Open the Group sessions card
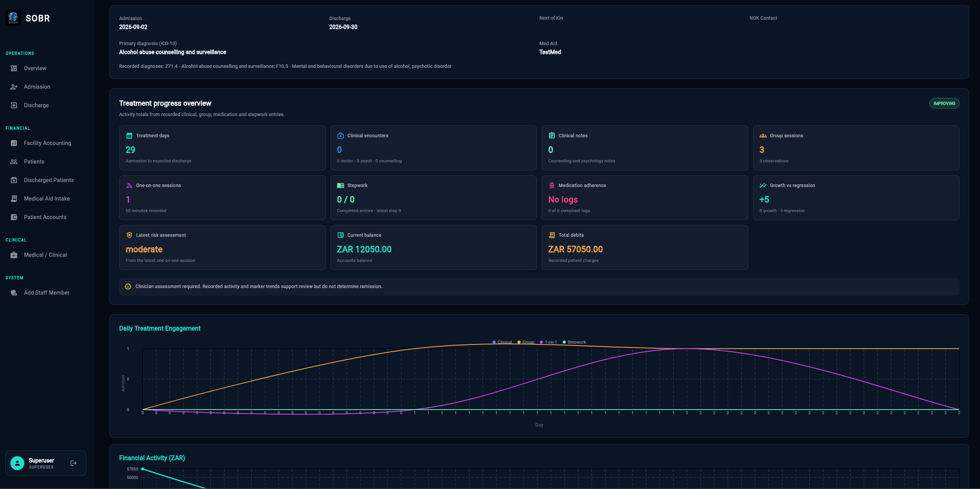Screen dimensions: 980x489 pos(856,148)
